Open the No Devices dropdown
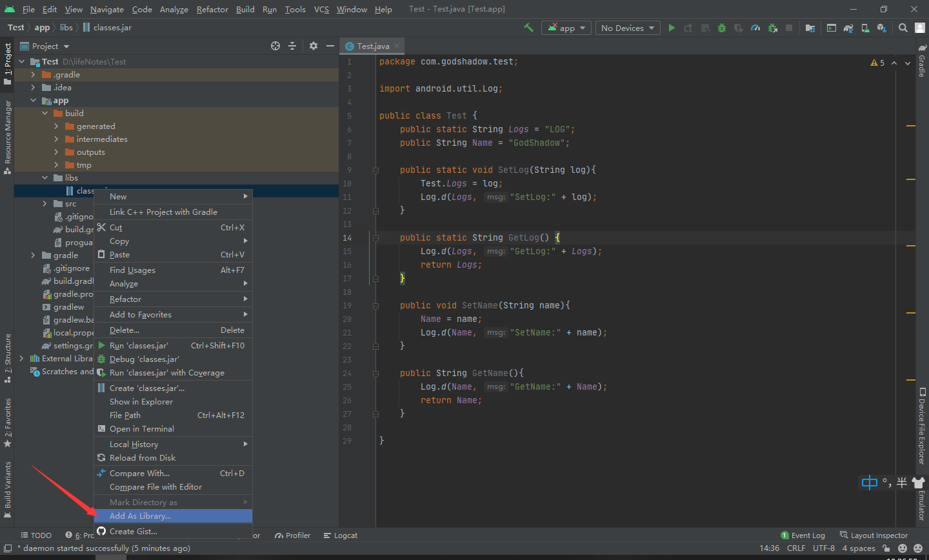Screen dimensions: 929x560 pyautogui.click(x=628, y=28)
